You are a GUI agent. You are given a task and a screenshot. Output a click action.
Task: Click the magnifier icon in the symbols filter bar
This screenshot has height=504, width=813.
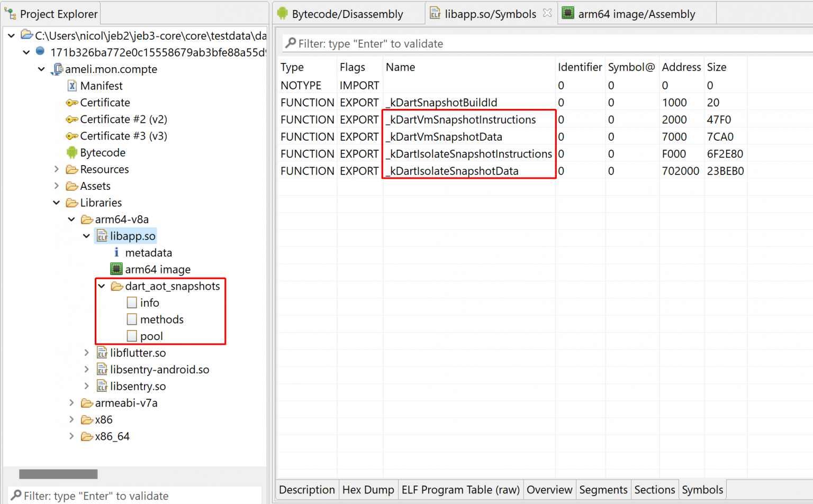point(289,43)
